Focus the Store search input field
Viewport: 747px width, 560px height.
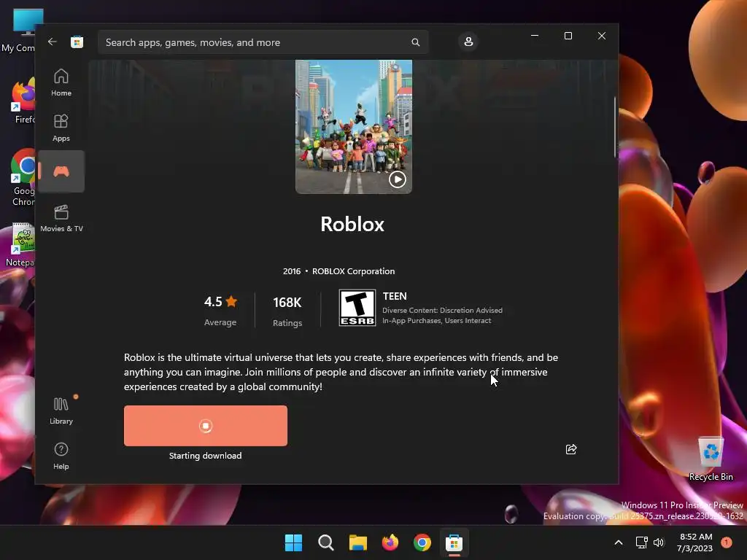263,42
